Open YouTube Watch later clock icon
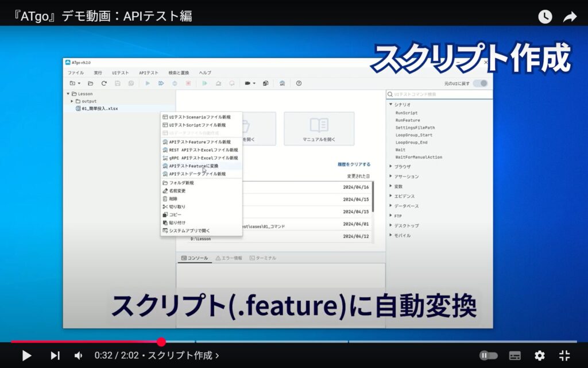The height and width of the screenshot is (368, 588). (545, 17)
